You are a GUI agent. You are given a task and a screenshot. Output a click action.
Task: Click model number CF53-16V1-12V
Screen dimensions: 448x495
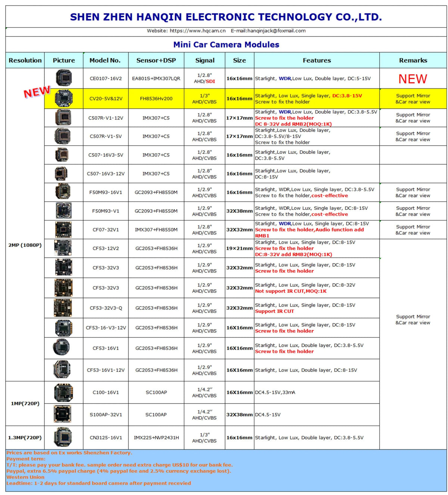pos(106,370)
